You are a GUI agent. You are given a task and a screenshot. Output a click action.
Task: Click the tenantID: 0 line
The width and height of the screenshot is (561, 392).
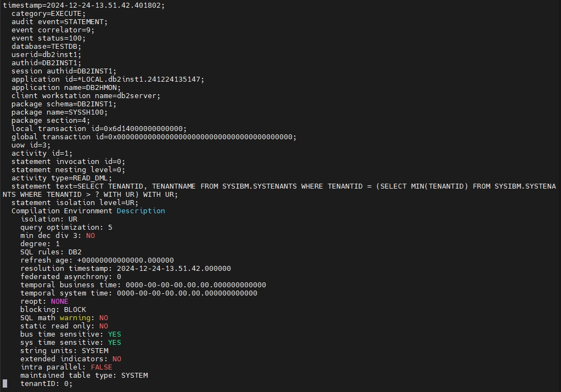tap(46, 383)
